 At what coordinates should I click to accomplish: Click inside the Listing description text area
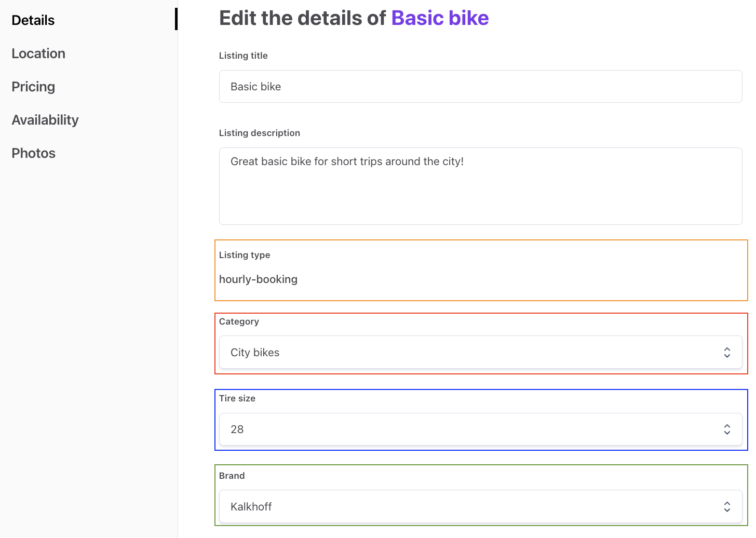tap(480, 186)
